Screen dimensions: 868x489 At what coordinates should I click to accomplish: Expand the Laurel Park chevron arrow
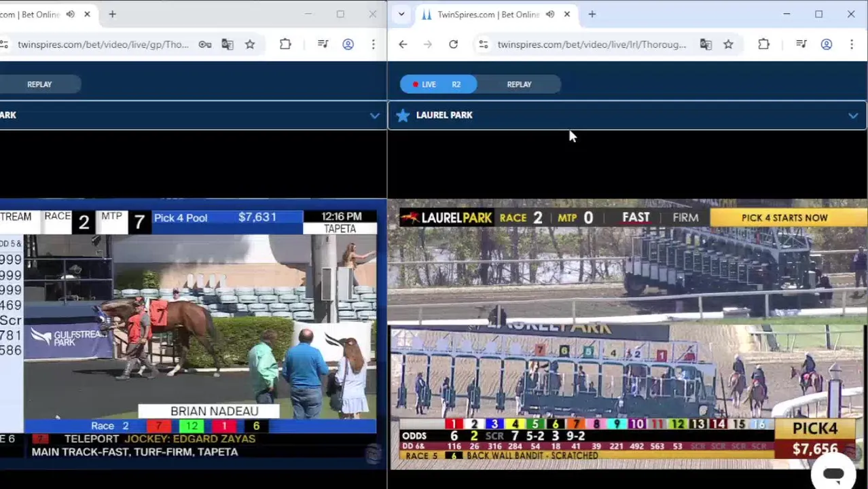852,115
